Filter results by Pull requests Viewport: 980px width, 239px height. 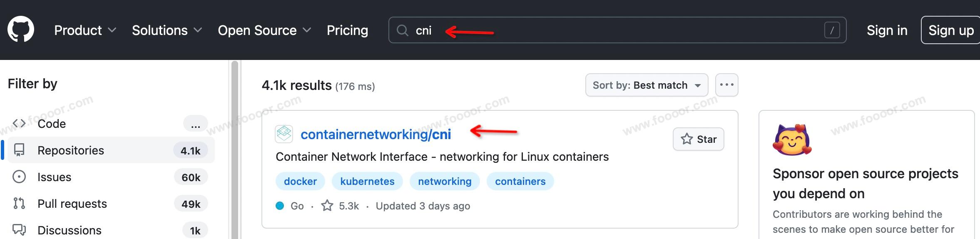coord(72,204)
